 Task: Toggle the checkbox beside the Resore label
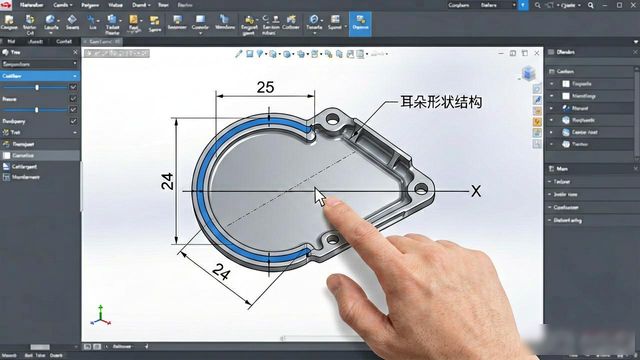(x=73, y=98)
